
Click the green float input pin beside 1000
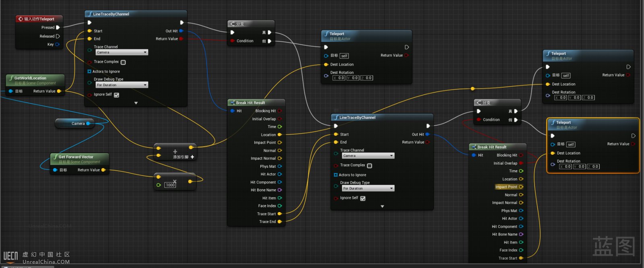click(x=159, y=185)
